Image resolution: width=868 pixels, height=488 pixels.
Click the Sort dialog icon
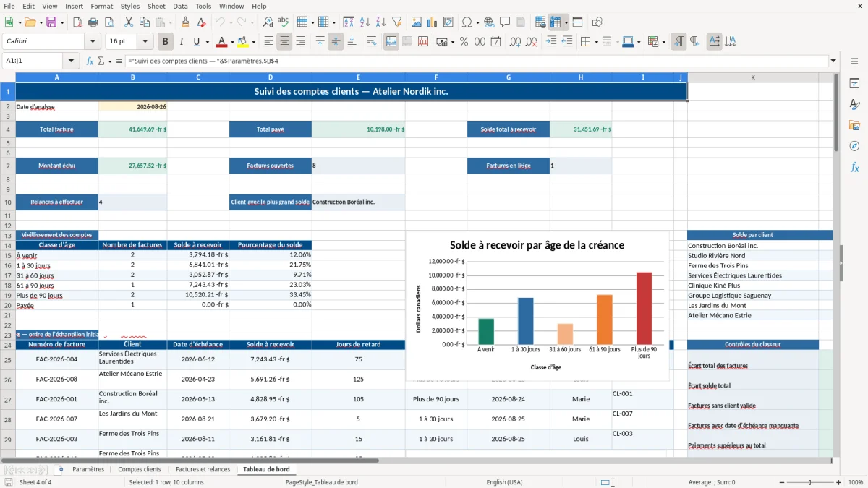(x=349, y=22)
